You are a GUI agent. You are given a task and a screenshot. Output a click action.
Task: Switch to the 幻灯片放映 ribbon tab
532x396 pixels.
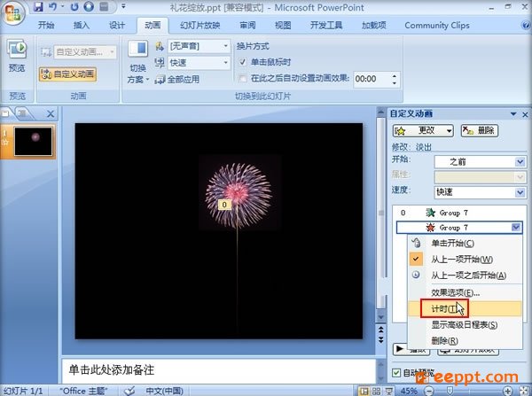(x=200, y=25)
